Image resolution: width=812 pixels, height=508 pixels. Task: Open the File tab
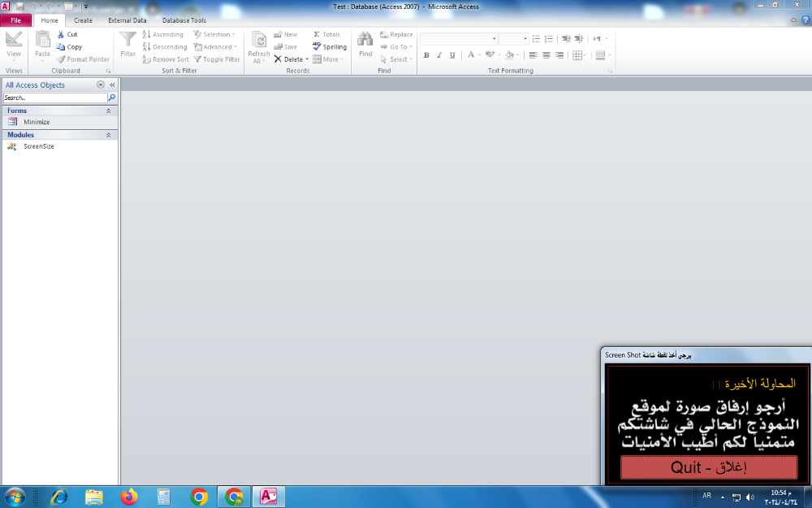[x=16, y=20]
